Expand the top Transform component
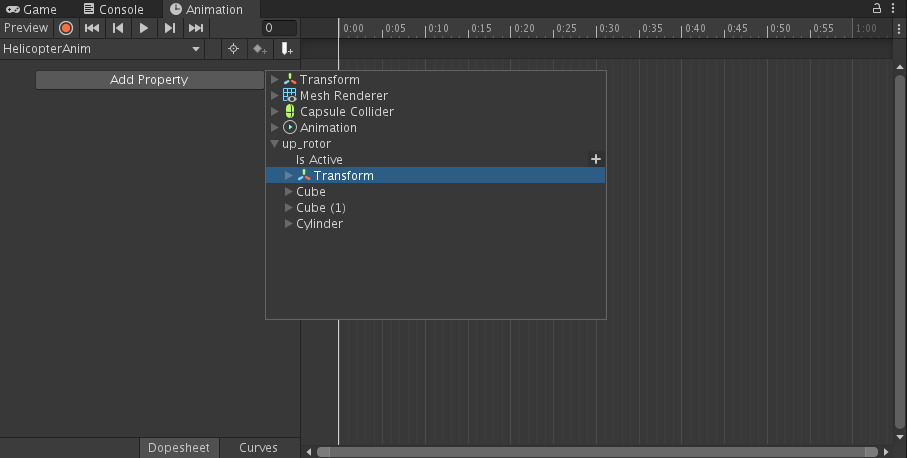 (x=275, y=80)
